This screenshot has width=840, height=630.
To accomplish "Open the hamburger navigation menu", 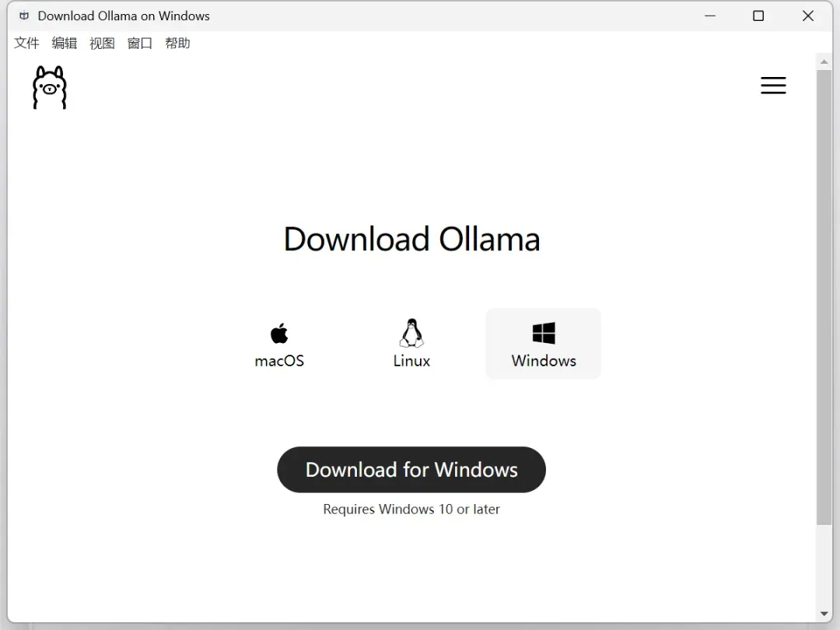I will pyautogui.click(x=773, y=86).
